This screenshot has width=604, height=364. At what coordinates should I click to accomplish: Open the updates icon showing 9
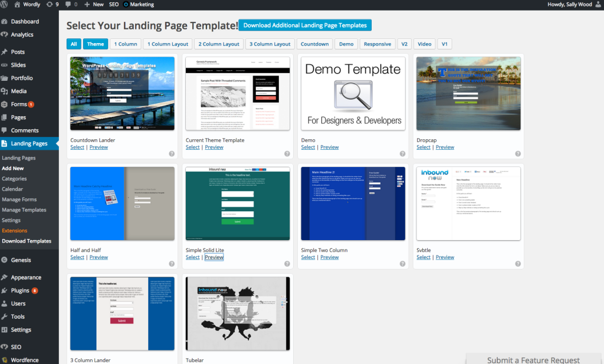point(52,4)
